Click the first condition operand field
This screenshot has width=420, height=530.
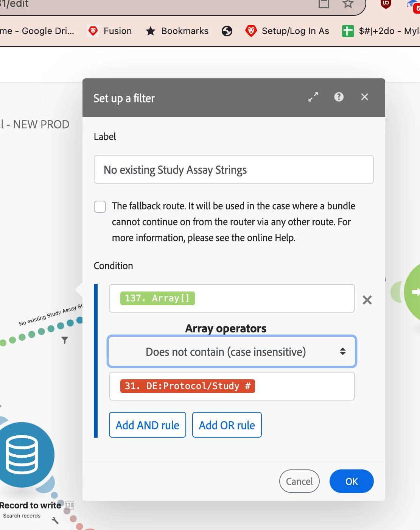click(x=232, y=298)
